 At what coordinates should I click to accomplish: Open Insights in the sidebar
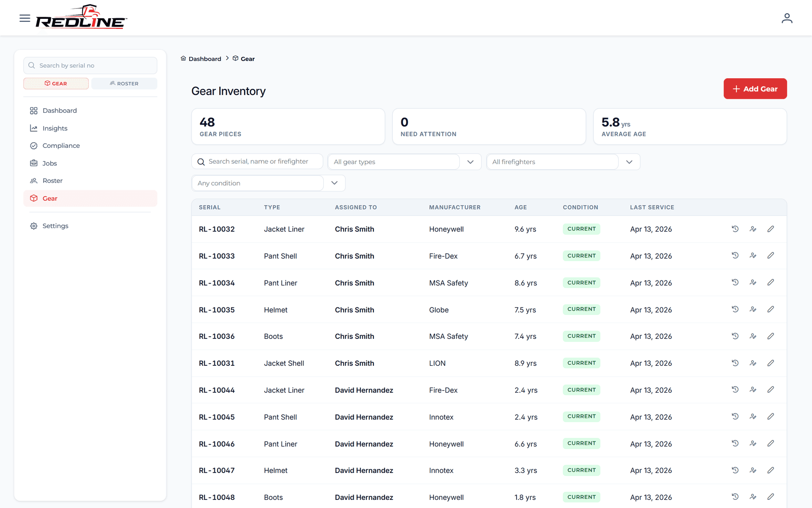pos(90,128)
